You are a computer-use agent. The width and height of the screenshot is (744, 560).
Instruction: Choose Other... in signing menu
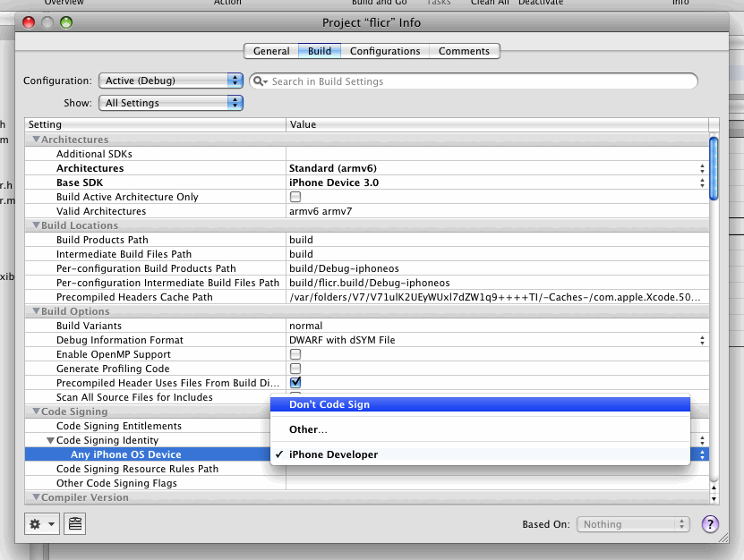point(480,429)
